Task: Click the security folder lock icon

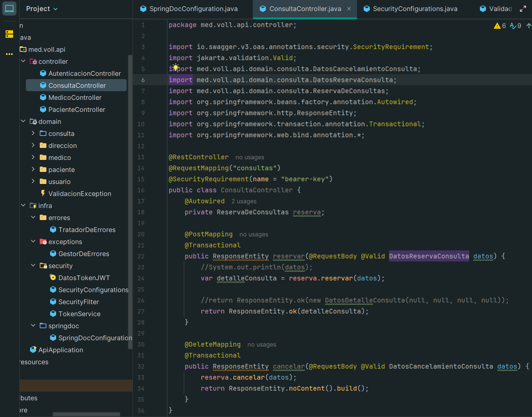Action: (x=43, y=266)
